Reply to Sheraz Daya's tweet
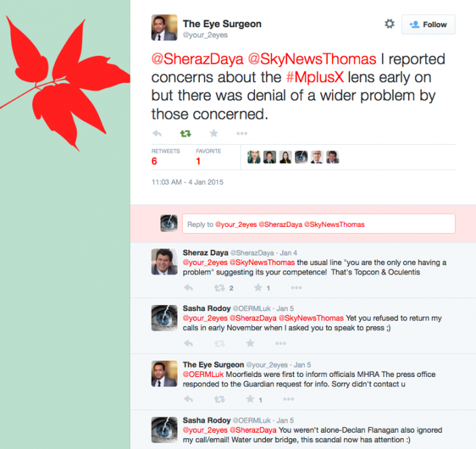 (188, 288)
